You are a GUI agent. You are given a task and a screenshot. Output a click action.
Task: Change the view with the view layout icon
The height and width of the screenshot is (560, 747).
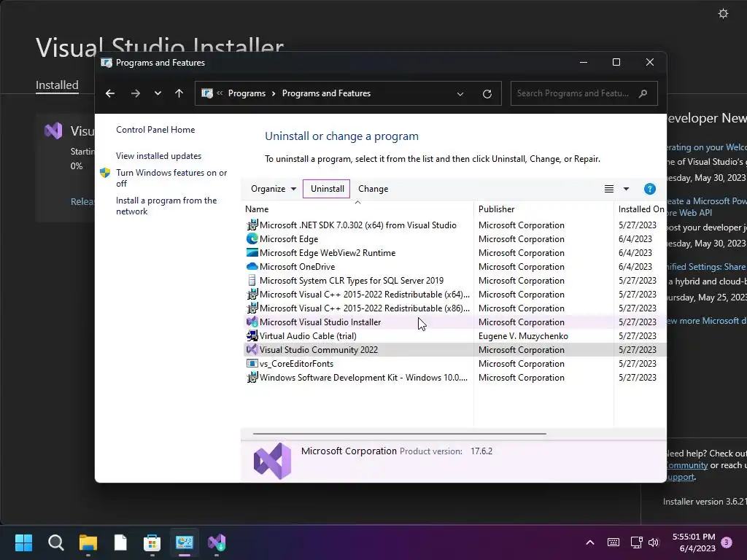pos(609,189)
